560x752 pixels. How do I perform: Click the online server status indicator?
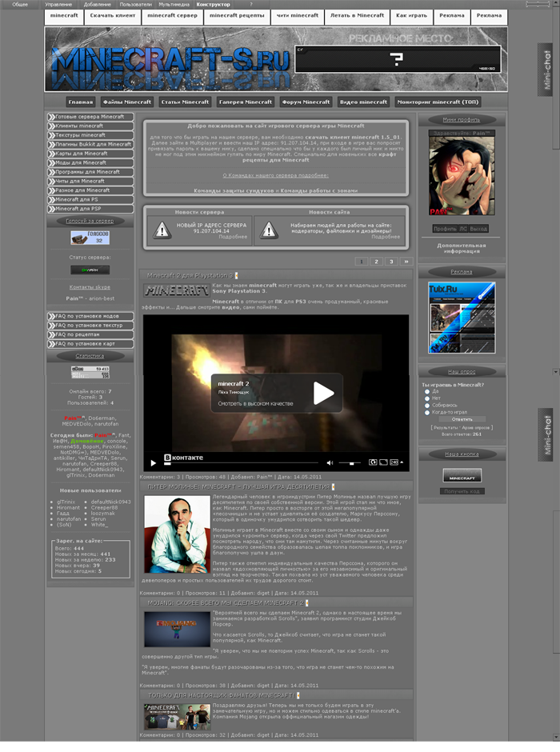point(90,270)
